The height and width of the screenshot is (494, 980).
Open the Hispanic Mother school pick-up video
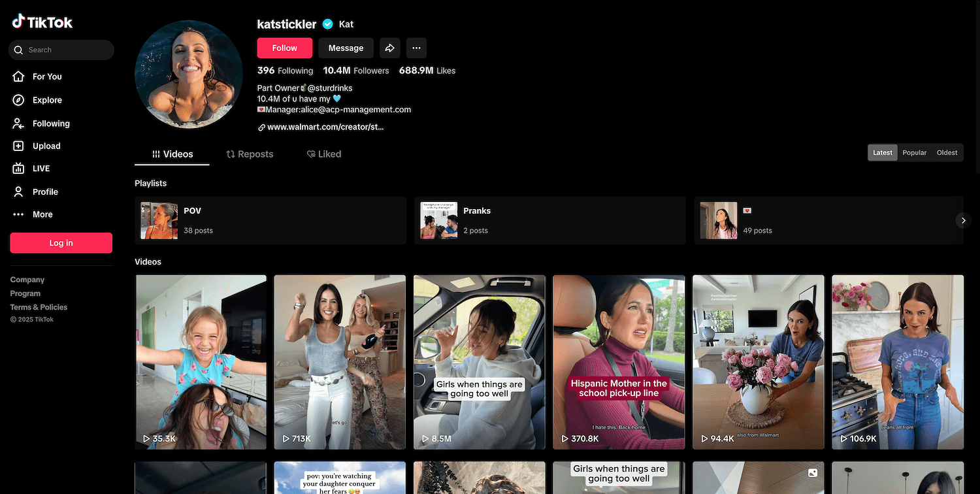618,362
